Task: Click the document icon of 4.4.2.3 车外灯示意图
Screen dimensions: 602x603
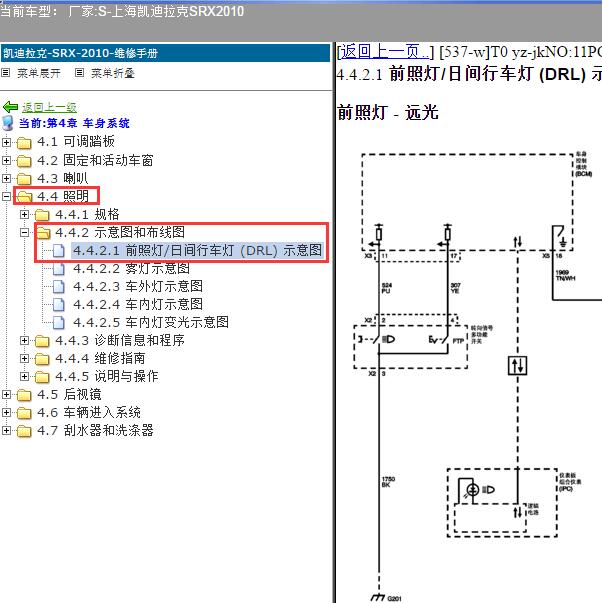Action: point(58,287)
